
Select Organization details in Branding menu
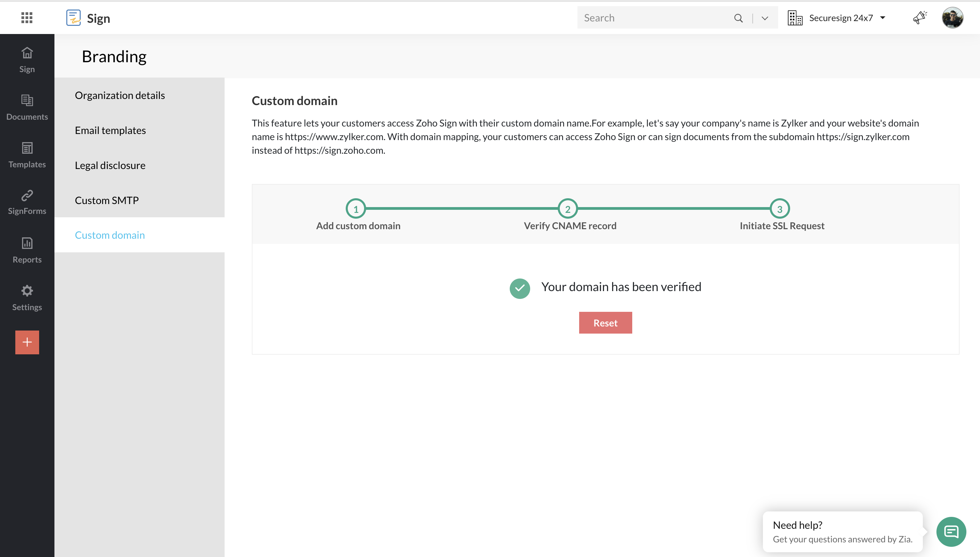[x=119, y=95]
